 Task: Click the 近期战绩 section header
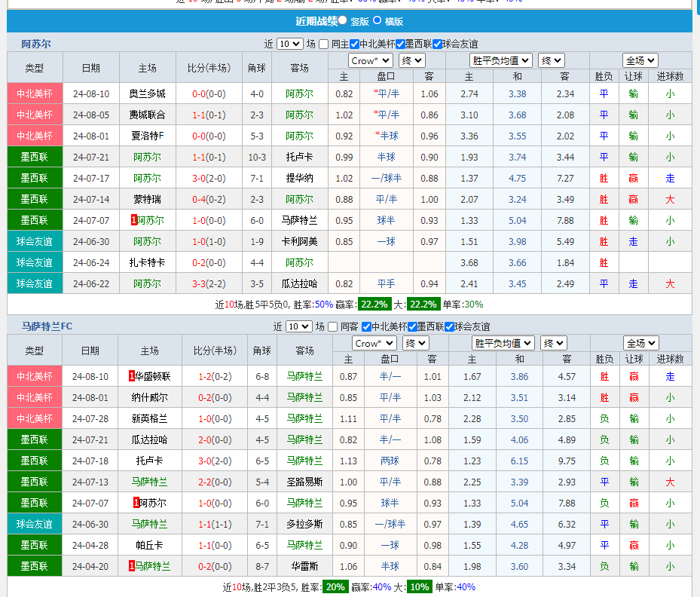[315, 21]
